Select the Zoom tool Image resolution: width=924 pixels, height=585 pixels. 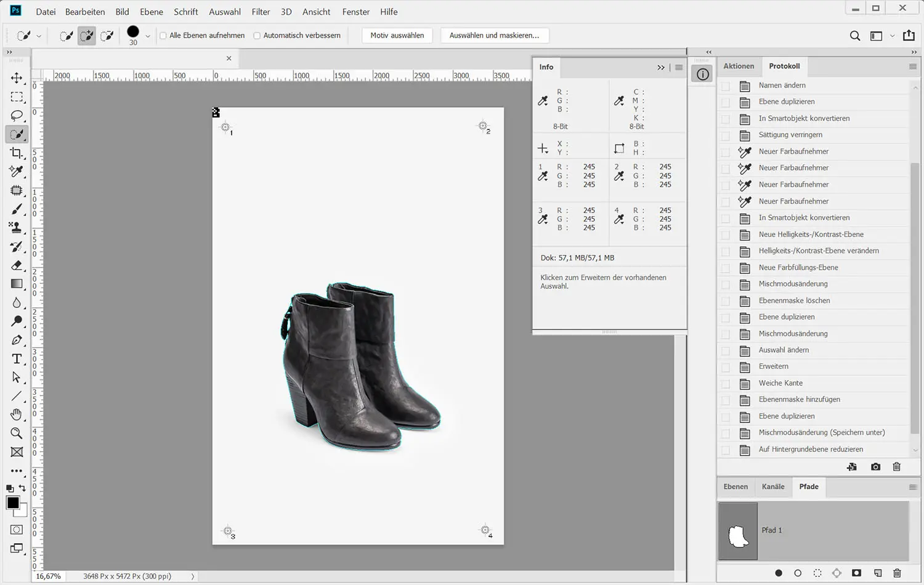coord(17,434)
